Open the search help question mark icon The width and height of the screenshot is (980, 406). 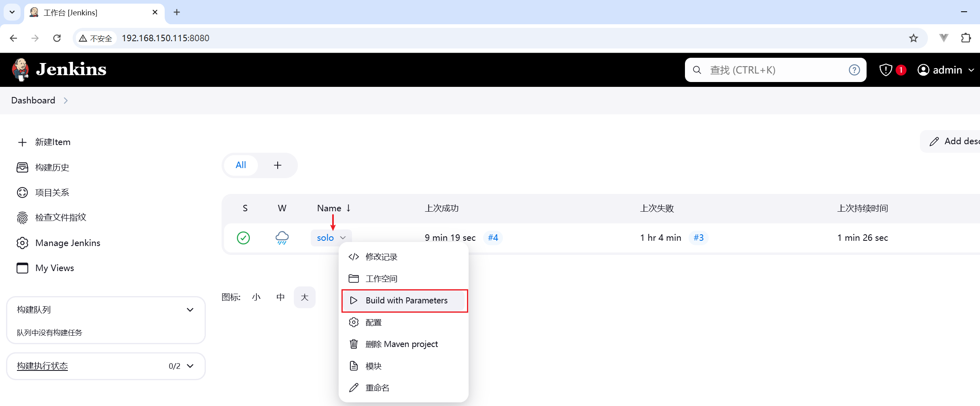point(854,70)
